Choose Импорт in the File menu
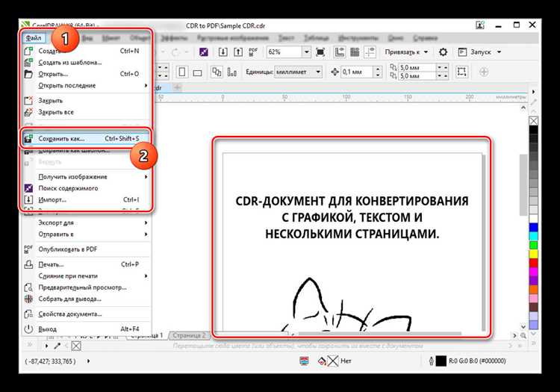The image size is (560, 392). pos(86,199)
